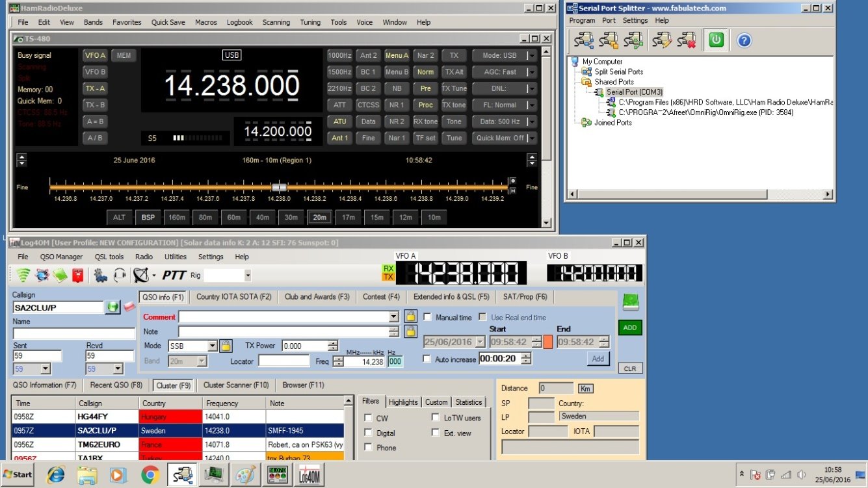Image resolution: width=868 pixels, height=488 pixels.
Task: Open Internet Explorer from the taskbar
Action: pyautogui.click(x=57, y=475)
